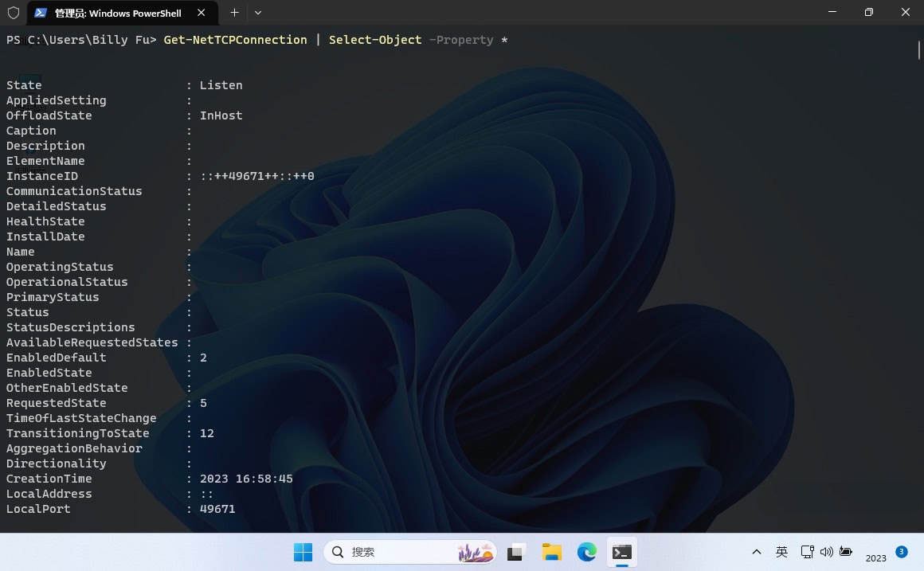Launch File Explorer from the taskbar
Screen dimensions: 924x571
coord(551,552)
